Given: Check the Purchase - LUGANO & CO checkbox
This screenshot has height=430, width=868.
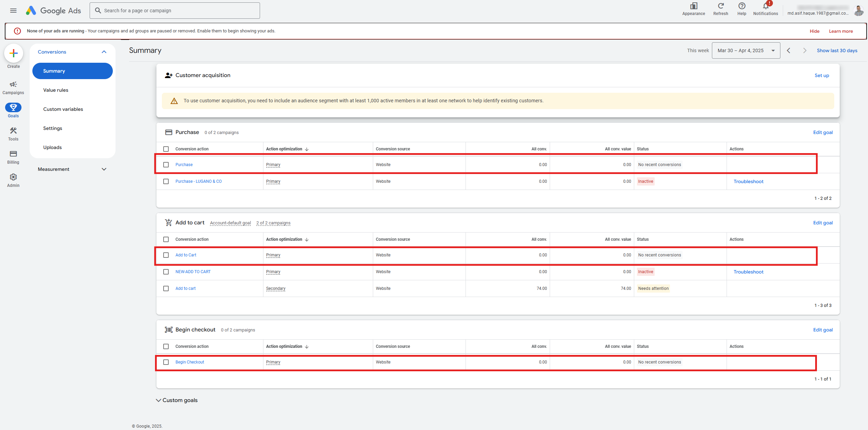Looking at the screenshot, I should pos(166,181).
